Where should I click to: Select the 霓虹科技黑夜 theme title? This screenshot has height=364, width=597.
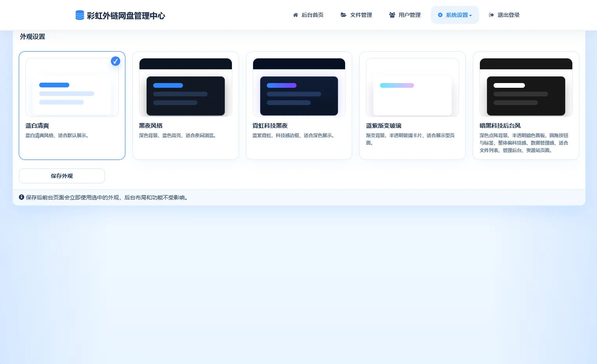pos(270,126)
